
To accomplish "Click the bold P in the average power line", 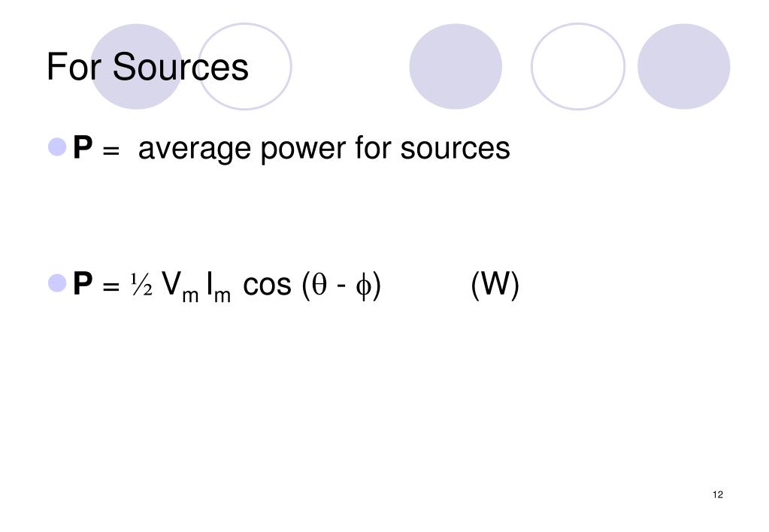I will [83, 147].
